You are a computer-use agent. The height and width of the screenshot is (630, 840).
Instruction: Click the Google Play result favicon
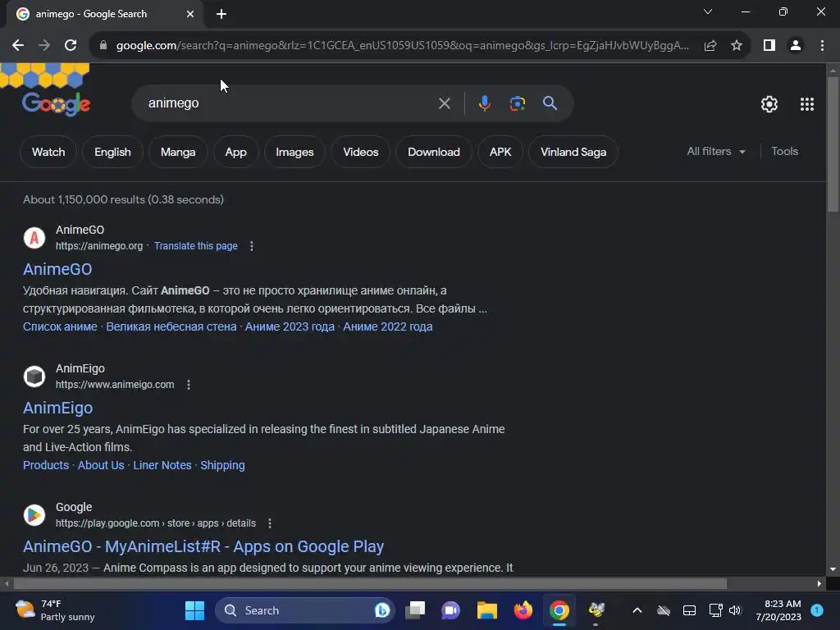(34, 515)
